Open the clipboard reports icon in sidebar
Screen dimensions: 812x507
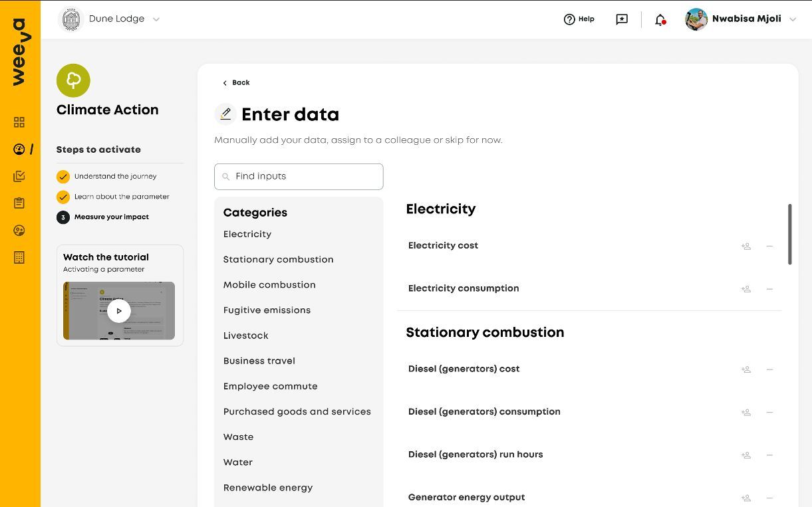tap(19, 203)
